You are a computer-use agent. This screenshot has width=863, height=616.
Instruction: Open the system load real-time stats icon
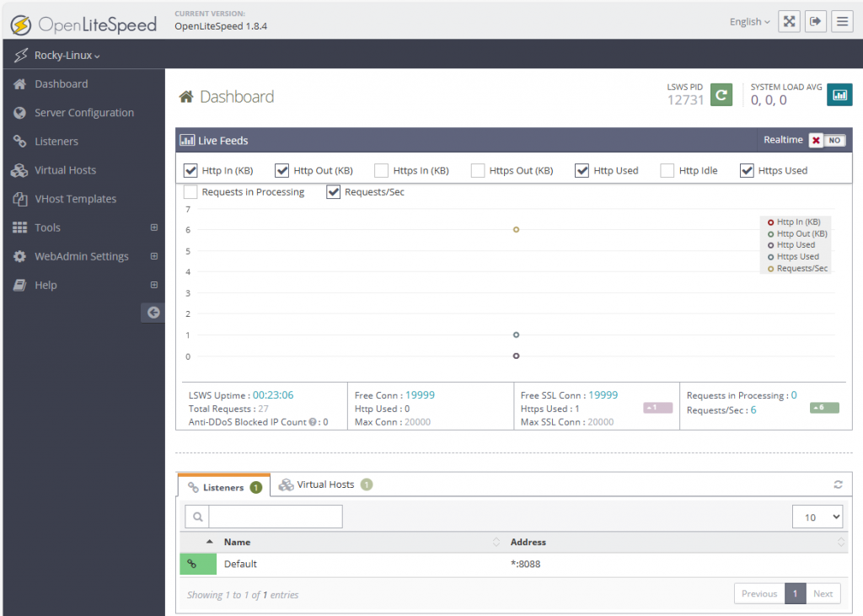point(839,95)
